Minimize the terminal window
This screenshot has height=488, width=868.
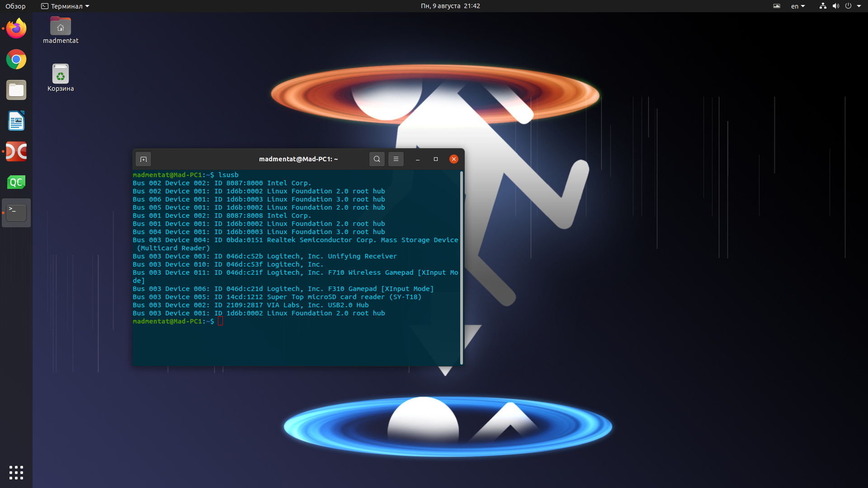pyautogui.click(x=418, y=159)
